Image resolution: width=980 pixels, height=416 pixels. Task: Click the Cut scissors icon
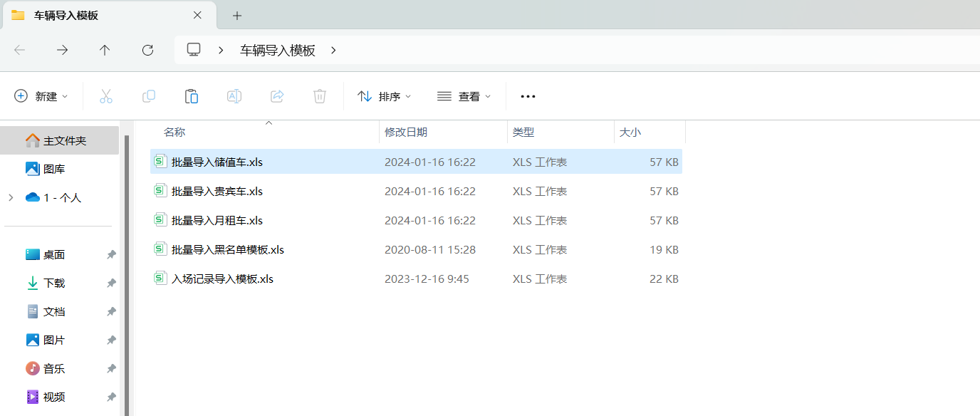pyautogui.click(x=106, y=96)
